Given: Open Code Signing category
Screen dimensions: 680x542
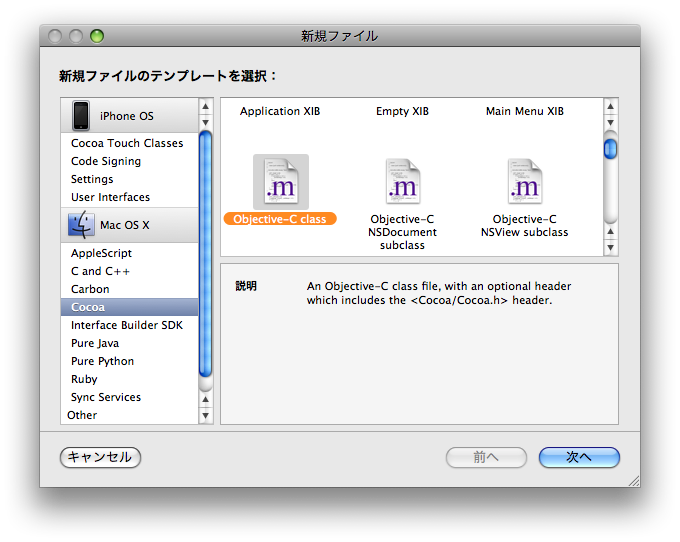Looking at the screenshot, I should tap(130, 161).
